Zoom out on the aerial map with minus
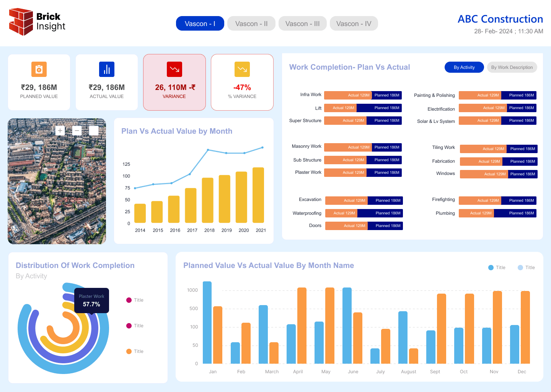This screenshot has height=392, width=551. pyautogui.click(x=77, y=131)
